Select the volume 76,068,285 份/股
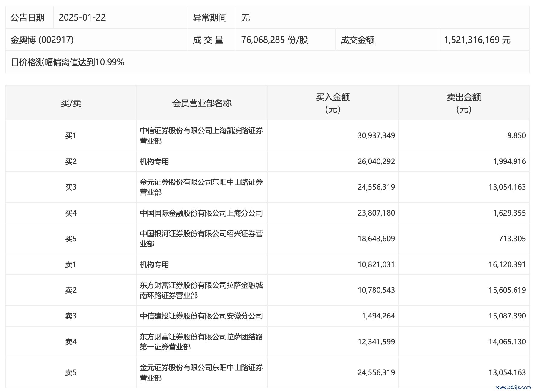 275,40
